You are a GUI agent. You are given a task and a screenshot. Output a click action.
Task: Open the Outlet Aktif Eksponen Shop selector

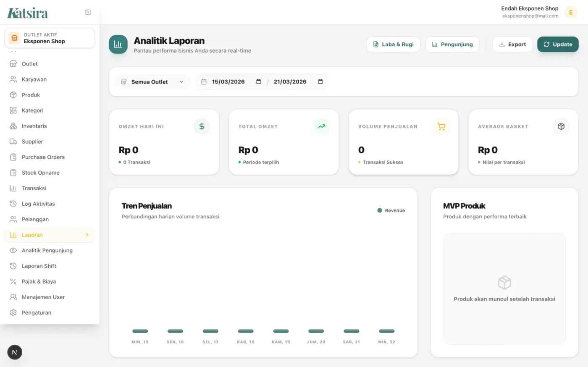pyautogui.click(x=50, y=38)
